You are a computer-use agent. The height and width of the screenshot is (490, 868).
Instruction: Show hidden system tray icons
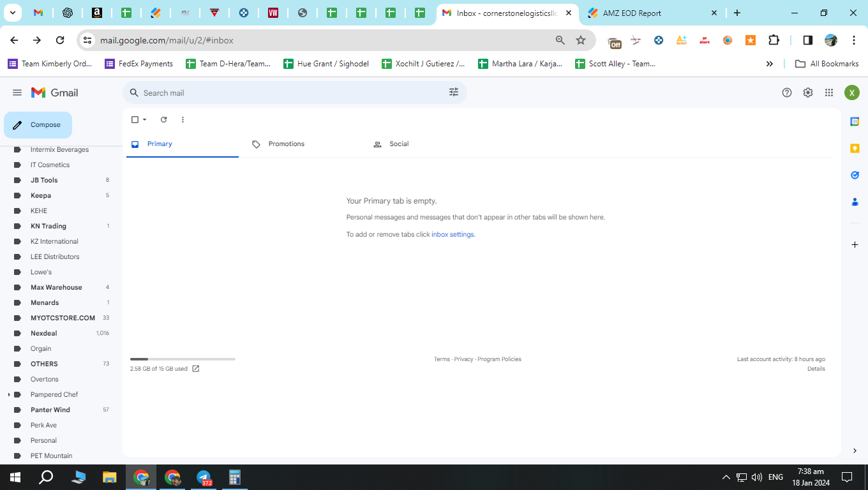(726, 477)
